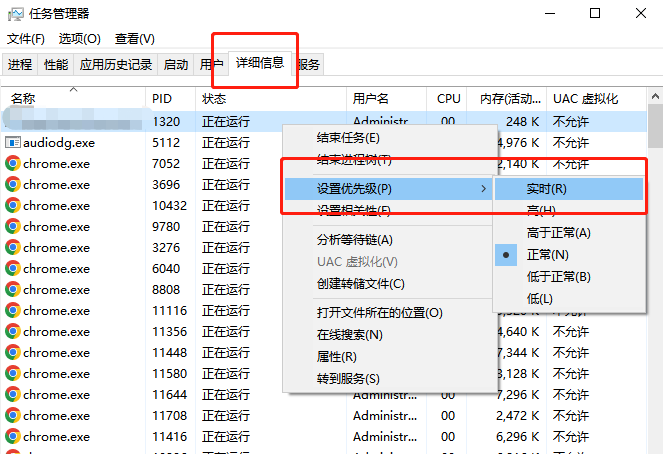
Task: Switch to the 启动 tab
Action: click(x=176, y=65)
